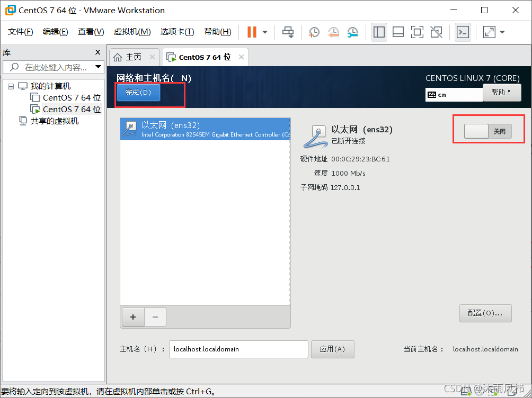This screenshot has height=398, width=532.
Task: Switch ethernet connection off using the 关闭 toggle
Action: [x=487, y=131]
